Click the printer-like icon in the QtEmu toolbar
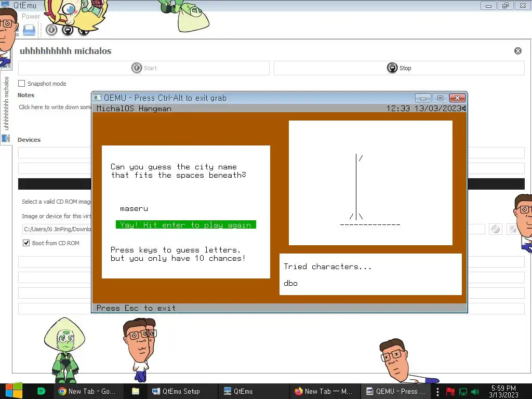The height and width of the screenshot is (399, 532). click(x=29, y=30)
